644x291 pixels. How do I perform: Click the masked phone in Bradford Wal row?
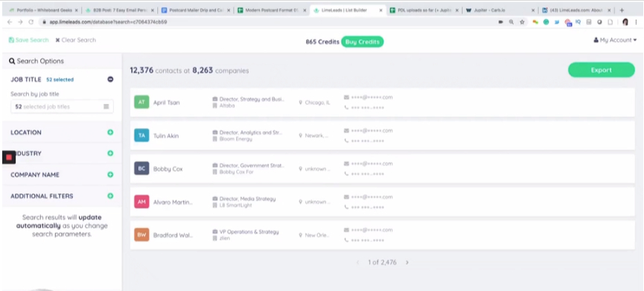coord(368,240)
